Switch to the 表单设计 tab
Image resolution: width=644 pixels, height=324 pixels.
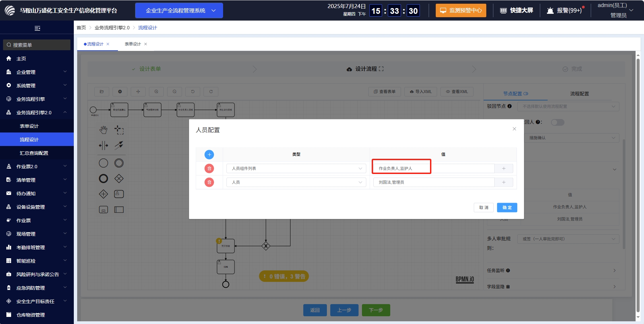[133, 44]
